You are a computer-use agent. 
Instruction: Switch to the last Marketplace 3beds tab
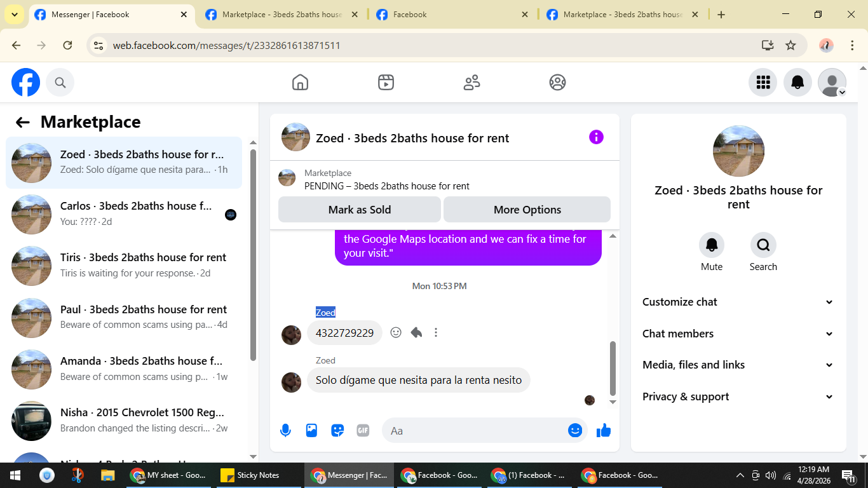[623, 15]
